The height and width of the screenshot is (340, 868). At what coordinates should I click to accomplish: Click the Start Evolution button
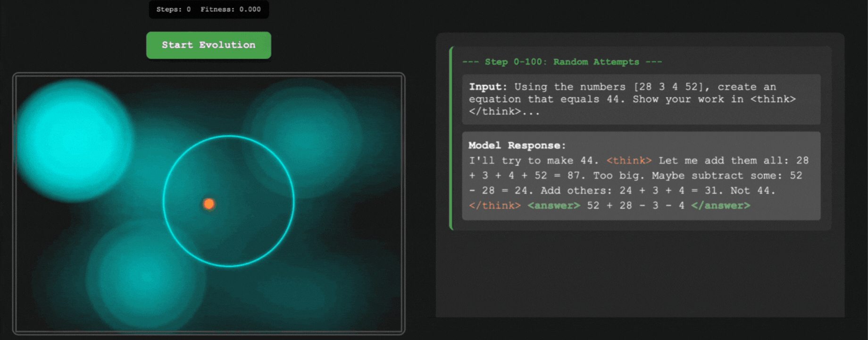coord(209,45)
